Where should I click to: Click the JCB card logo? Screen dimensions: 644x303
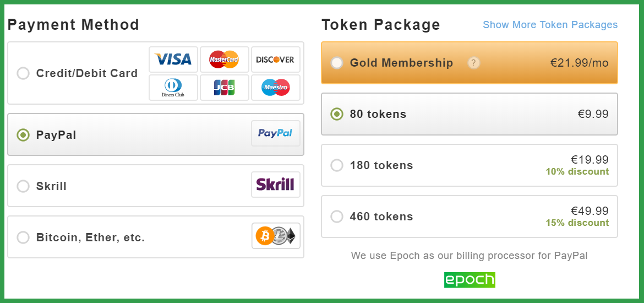click(x=224, y=88)
